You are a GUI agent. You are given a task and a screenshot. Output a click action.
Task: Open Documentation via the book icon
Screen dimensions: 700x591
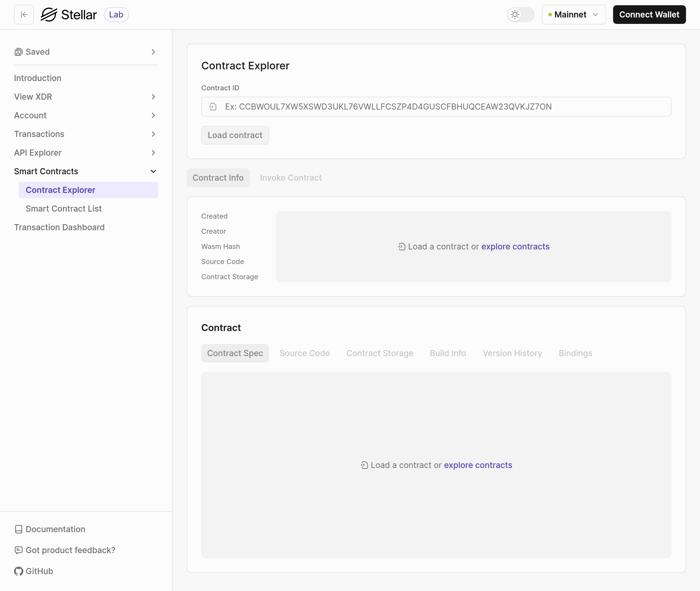pos(18,529)
